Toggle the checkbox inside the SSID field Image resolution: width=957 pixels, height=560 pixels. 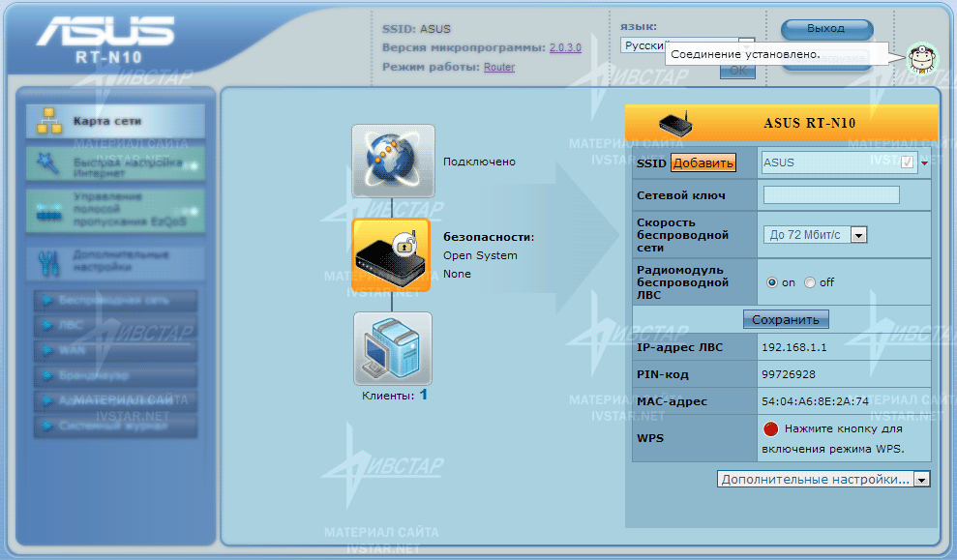[908, 162]
